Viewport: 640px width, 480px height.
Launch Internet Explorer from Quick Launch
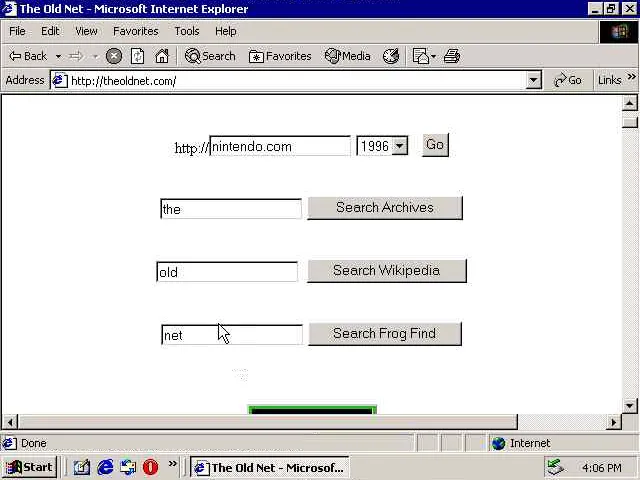click(105, 467)
